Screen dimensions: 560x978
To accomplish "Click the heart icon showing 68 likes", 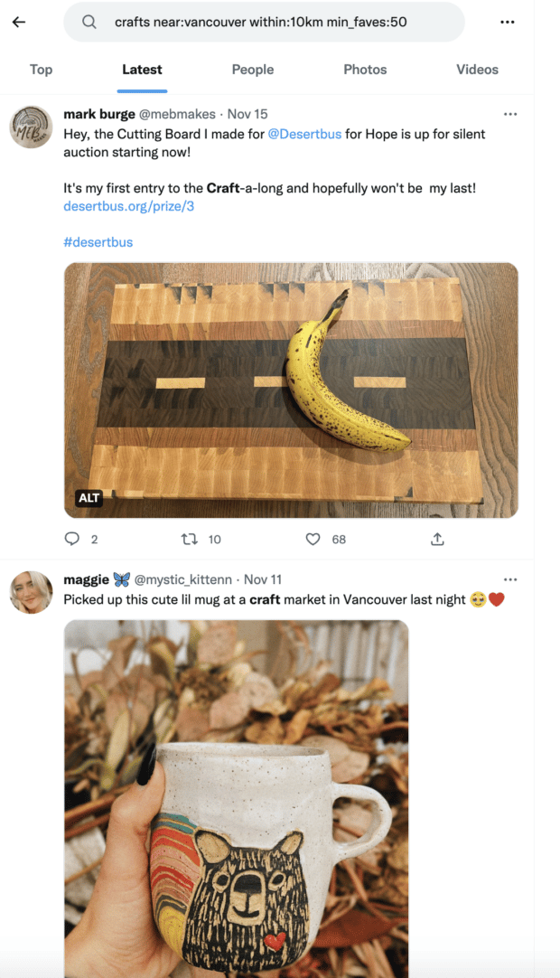I will click(x=312, y=539).
